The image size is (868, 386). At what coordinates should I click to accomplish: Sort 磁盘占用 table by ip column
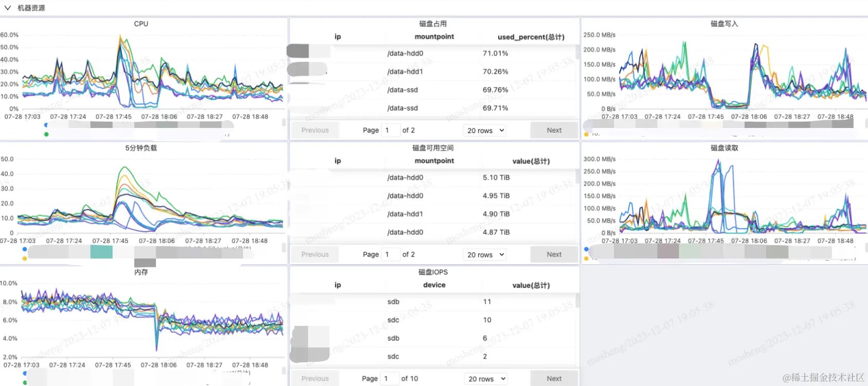click(337, 36)
